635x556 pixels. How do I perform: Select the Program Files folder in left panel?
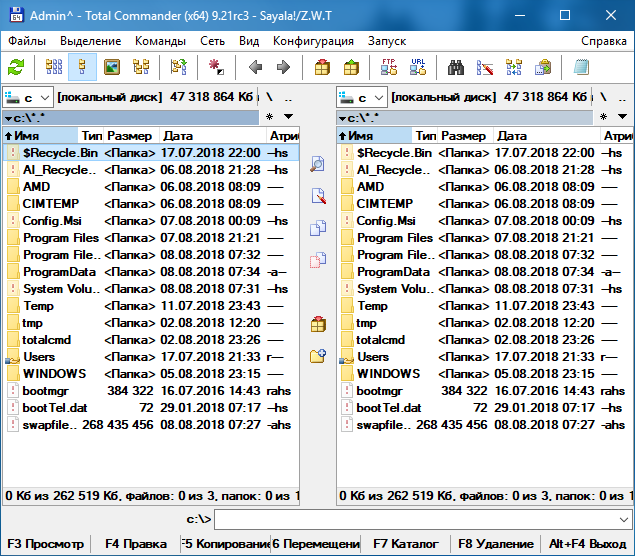coord(60,238)
